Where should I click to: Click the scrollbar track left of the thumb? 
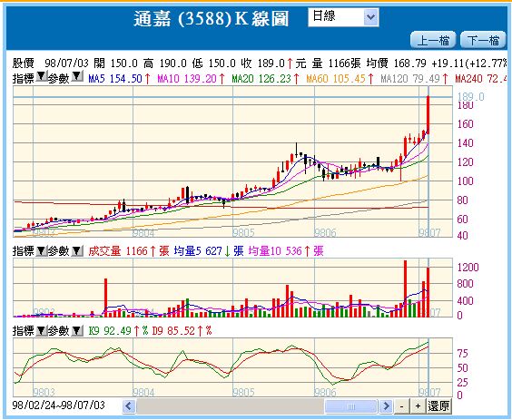coord(231,406)
